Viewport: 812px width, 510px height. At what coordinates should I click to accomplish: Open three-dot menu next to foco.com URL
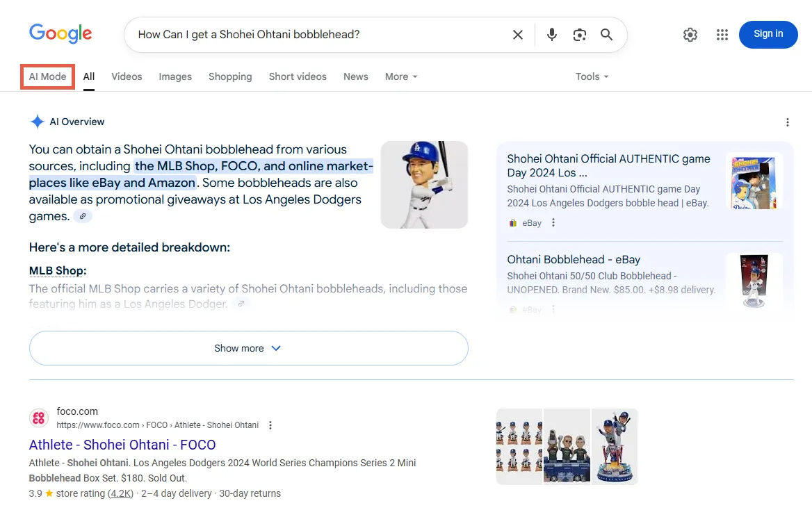click(270, 425)
